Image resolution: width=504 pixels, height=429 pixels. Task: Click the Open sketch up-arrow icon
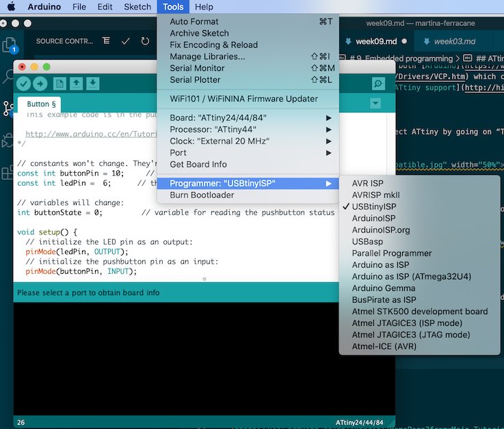pyautogui.click(x=76, y=83)
